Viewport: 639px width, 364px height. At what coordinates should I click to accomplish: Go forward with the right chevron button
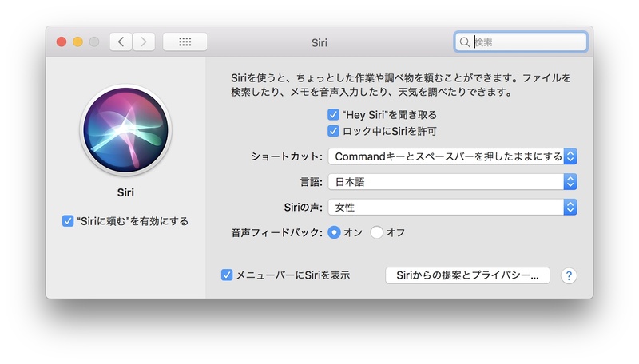point(144,42)
